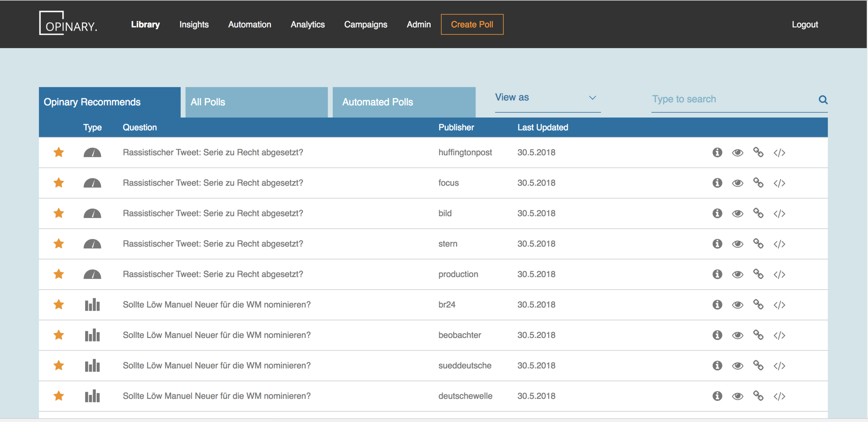Click the search magnifier icon

[823, 100]
